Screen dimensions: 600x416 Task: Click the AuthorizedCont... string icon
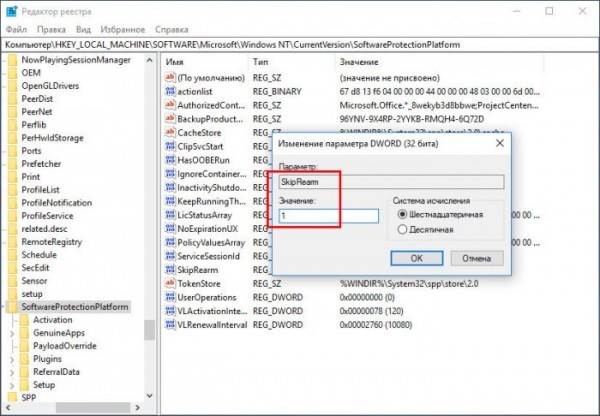[x=170, y=105]
